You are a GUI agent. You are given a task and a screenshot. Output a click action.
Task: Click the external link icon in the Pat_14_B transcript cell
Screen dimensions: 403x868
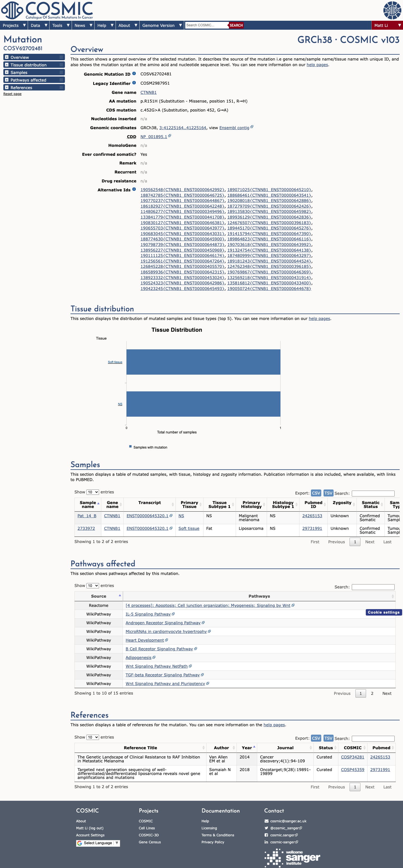click(x=171, y=516)
